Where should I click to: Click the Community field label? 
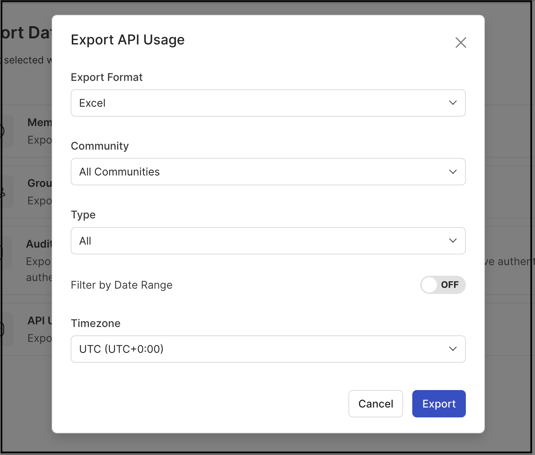[x=100, y=146]
